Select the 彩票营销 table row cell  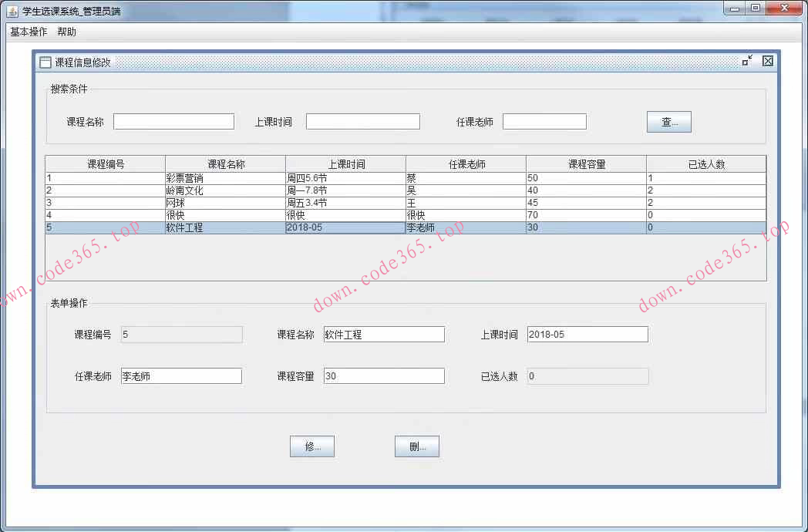point(226,178)
